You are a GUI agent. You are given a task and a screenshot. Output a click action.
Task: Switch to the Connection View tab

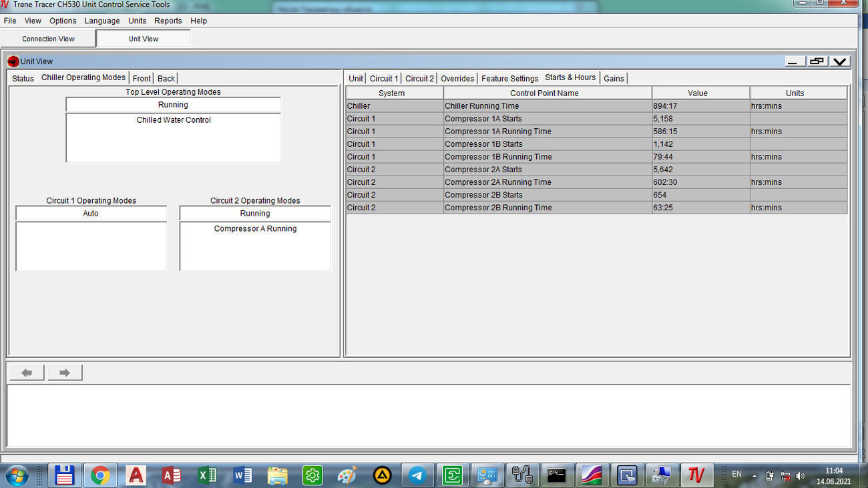tap(48, 39)
